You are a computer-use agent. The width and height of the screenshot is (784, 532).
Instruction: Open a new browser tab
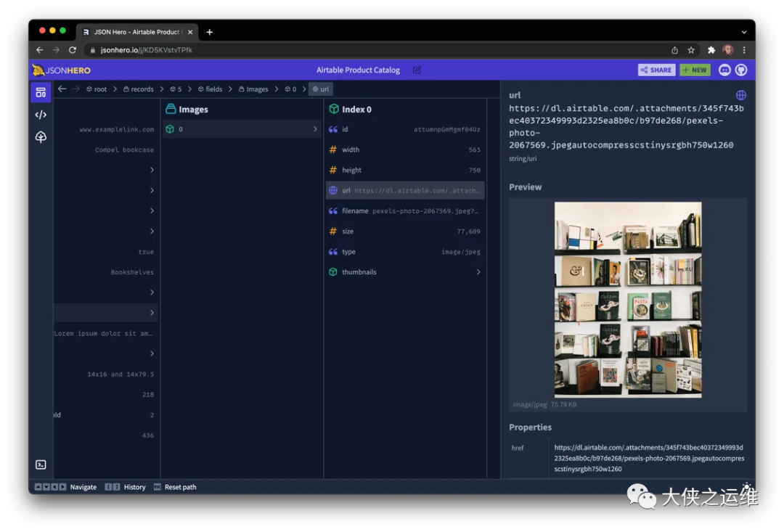210,32
